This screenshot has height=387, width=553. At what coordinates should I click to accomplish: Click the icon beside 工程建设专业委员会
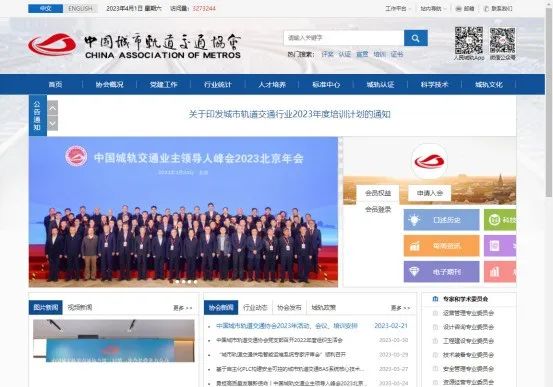tap(435, 341)
